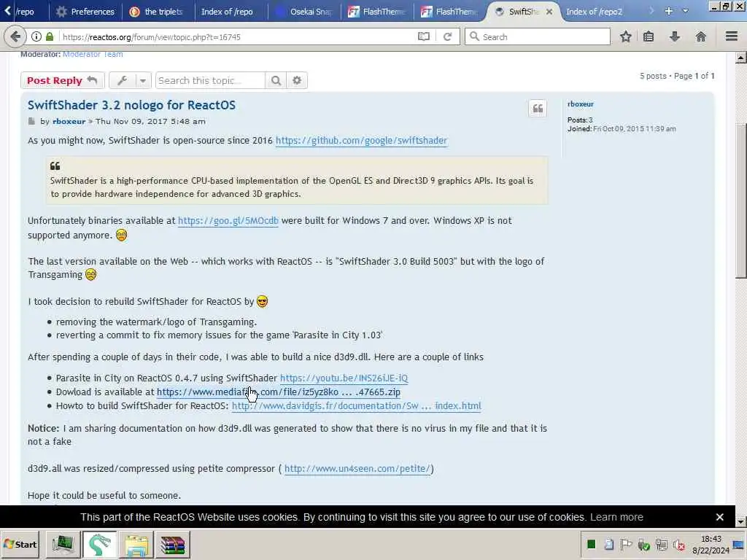Switch to 'the triplets' tab
Screen dimensions: 747x560
(157, 12)
